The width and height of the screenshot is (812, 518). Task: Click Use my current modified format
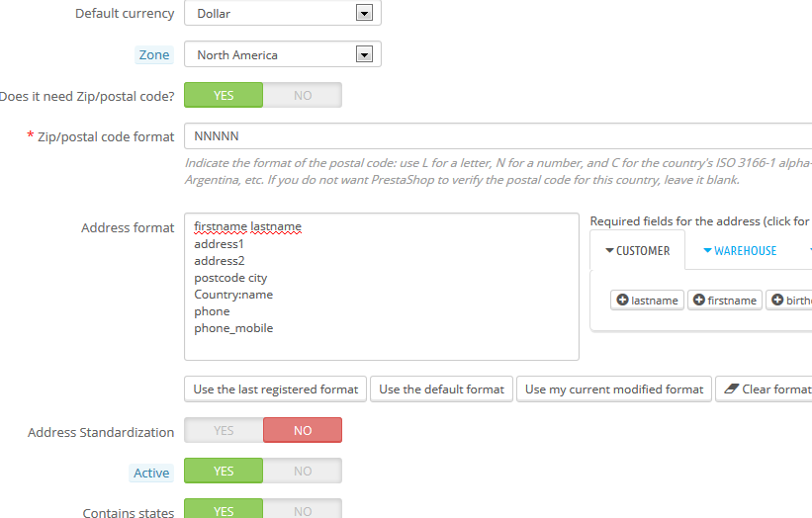click(x=613, y=388)
